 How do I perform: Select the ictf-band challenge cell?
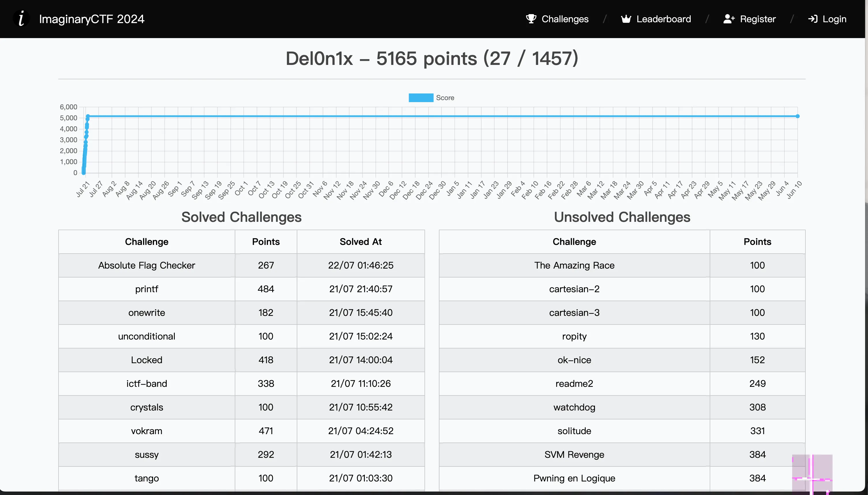coord(146,383)
